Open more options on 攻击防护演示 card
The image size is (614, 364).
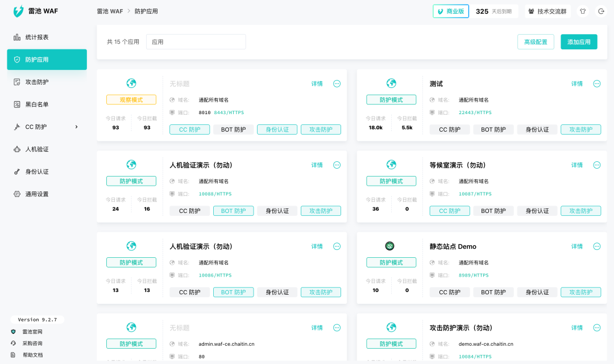597,328
